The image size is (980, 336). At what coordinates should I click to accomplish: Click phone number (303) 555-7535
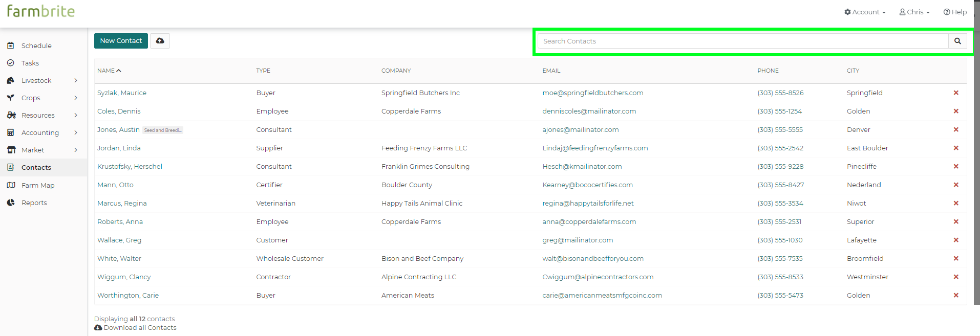[780, 258]
